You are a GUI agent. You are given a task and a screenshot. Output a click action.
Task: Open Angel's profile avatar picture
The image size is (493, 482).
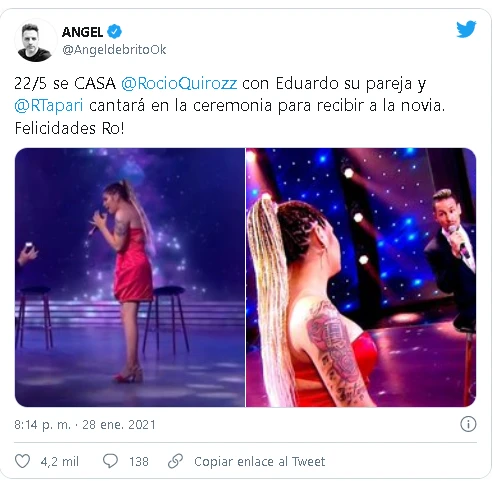coord(34,42)
